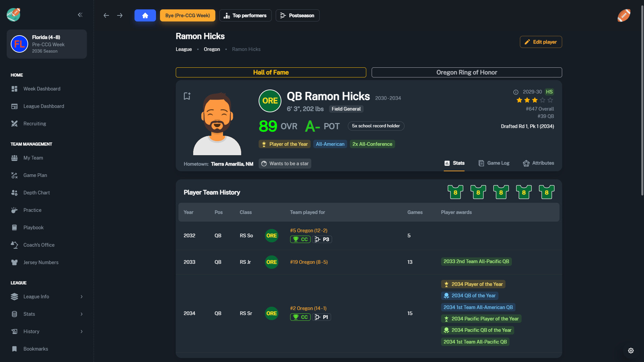
Task: Navigate forward with the right arrow
Action: 120,15
